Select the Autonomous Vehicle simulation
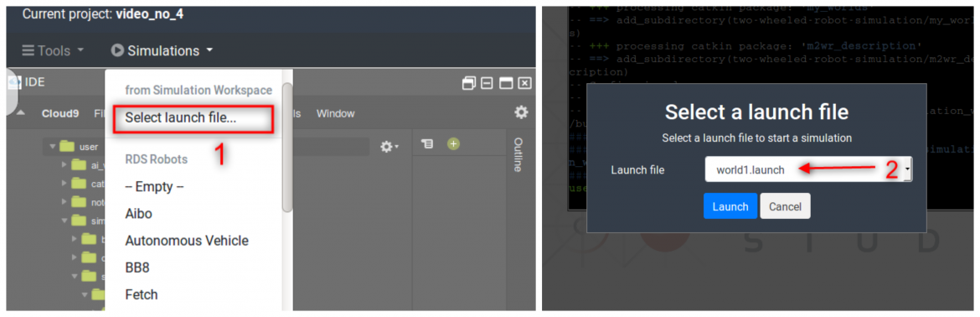 (x=187, y=241)
